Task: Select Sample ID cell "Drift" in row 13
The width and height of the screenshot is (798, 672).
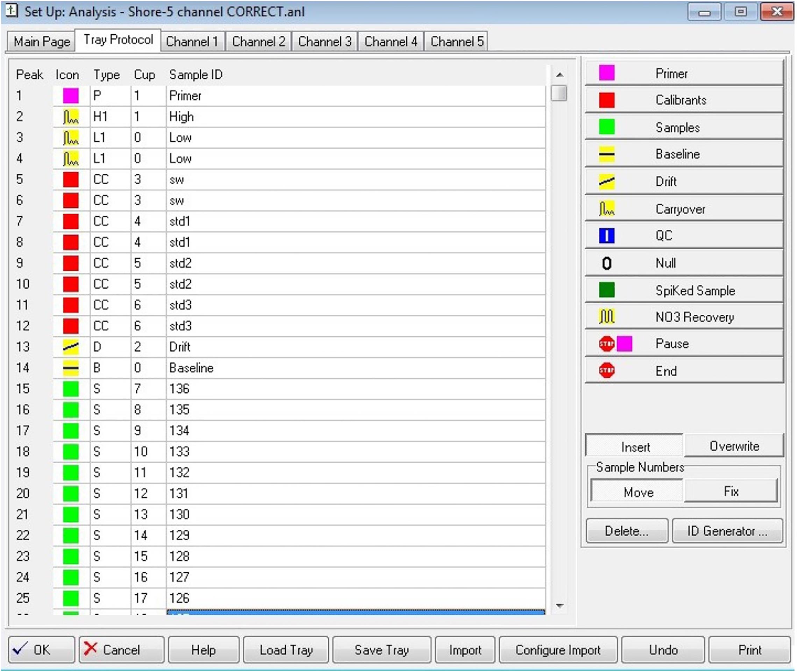Action: tap(356, 347)
